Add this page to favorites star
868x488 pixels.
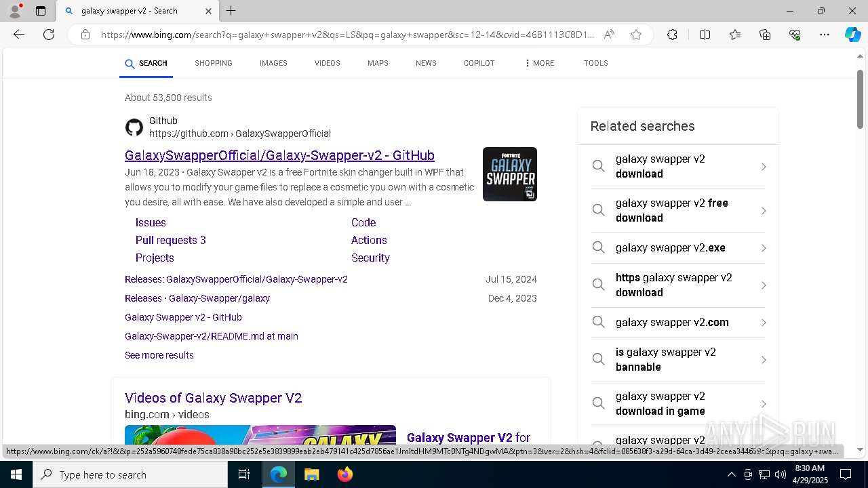(x=636, y=35)
